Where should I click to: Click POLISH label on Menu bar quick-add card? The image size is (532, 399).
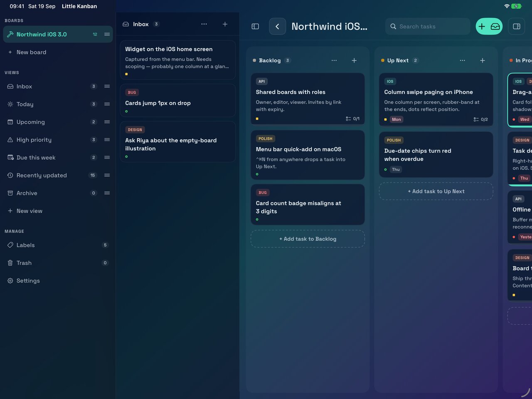pyautogui.click(x=266, y=139)
